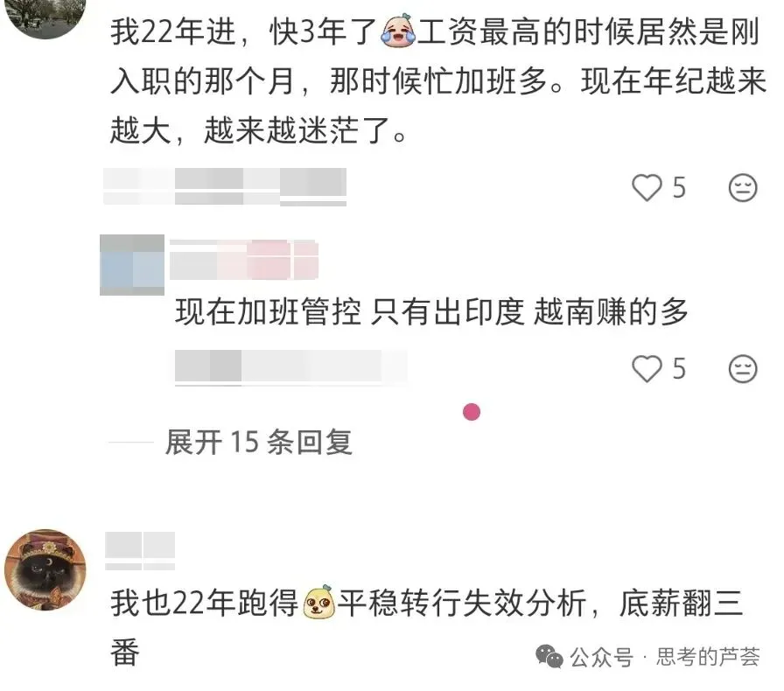Viewport: 784px width, 691px height.
Task: Tap the like count 5 on the first comment
Action: click(679, 188)
